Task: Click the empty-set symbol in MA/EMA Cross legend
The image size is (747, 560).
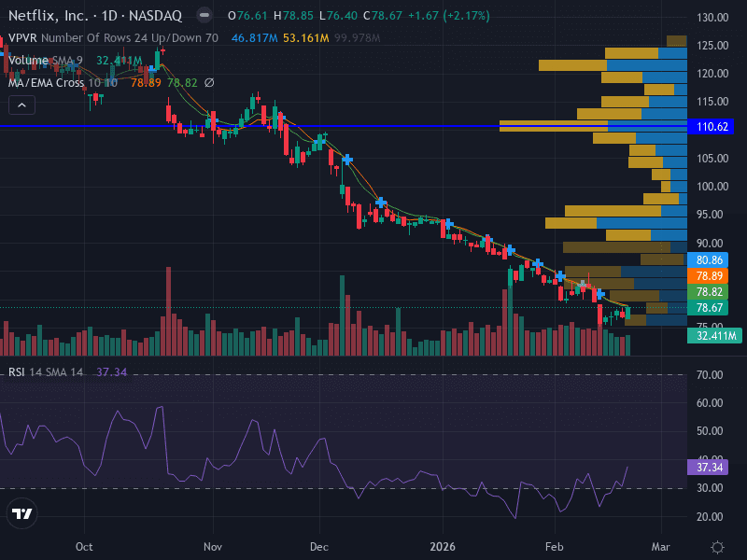Action: 209,83
